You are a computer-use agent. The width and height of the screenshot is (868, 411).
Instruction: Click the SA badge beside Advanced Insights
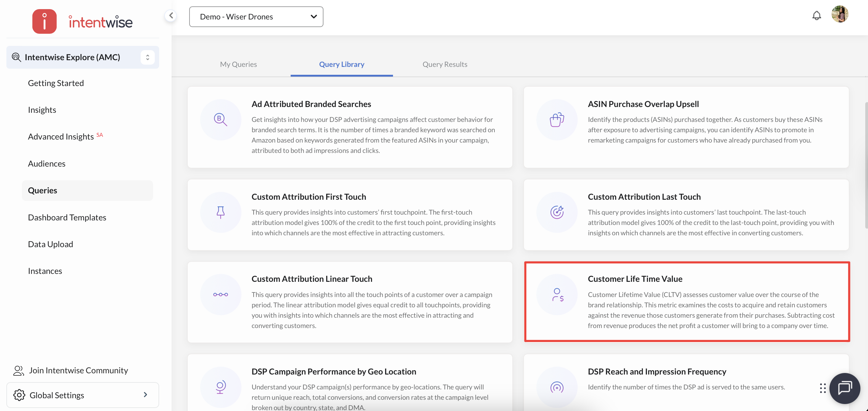(99, 135)
